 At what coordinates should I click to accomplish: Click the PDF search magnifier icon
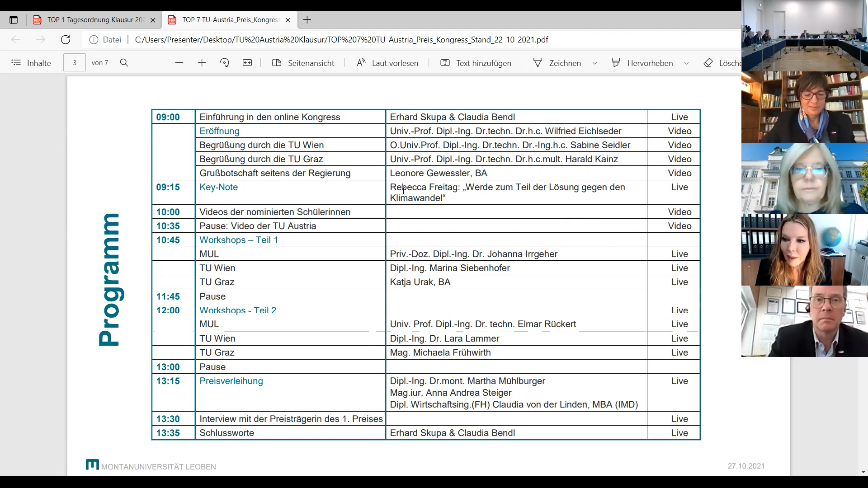(x=124, y=63)
